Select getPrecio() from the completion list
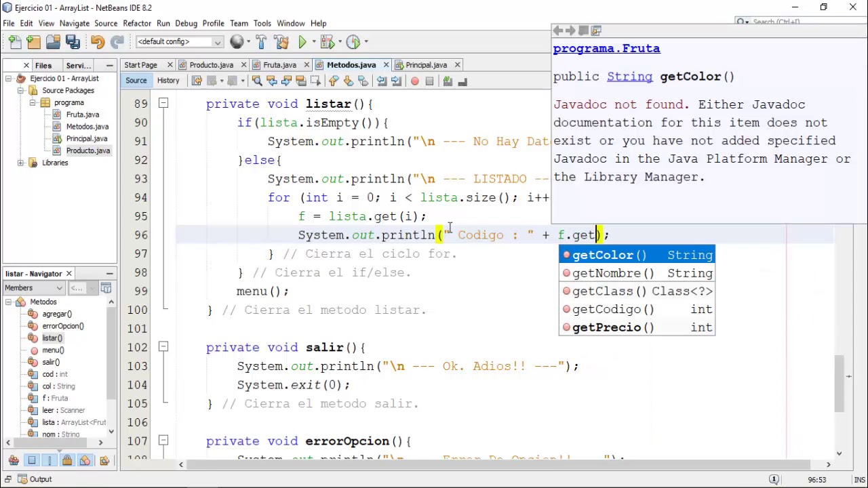The width and height of the screenshot is (868, 488). point(637,327)
